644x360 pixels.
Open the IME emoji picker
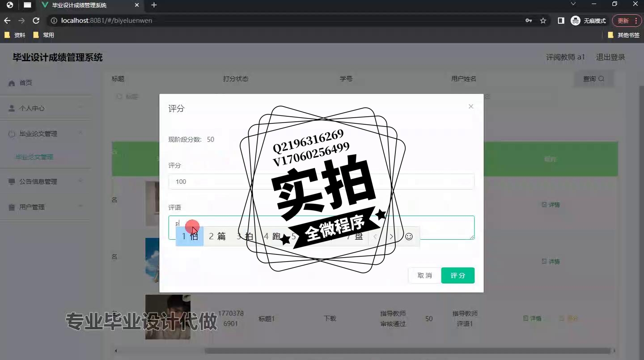click(x=409, y=236)
